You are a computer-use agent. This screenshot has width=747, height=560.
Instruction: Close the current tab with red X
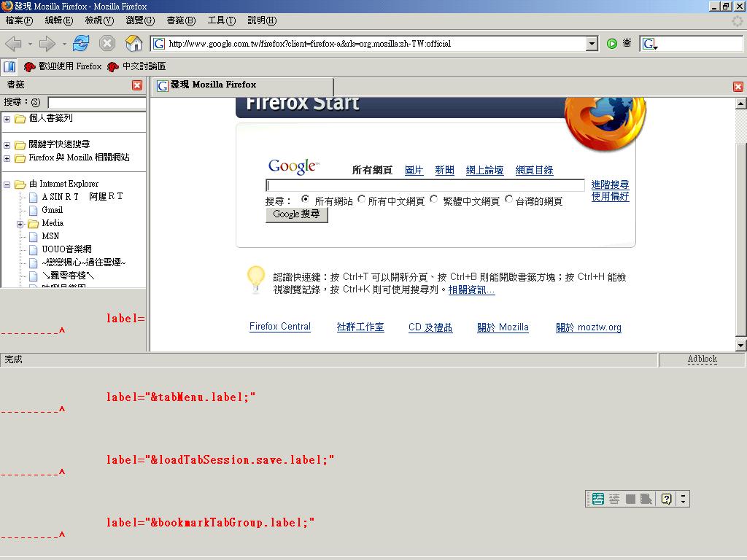tap(738, 87)
